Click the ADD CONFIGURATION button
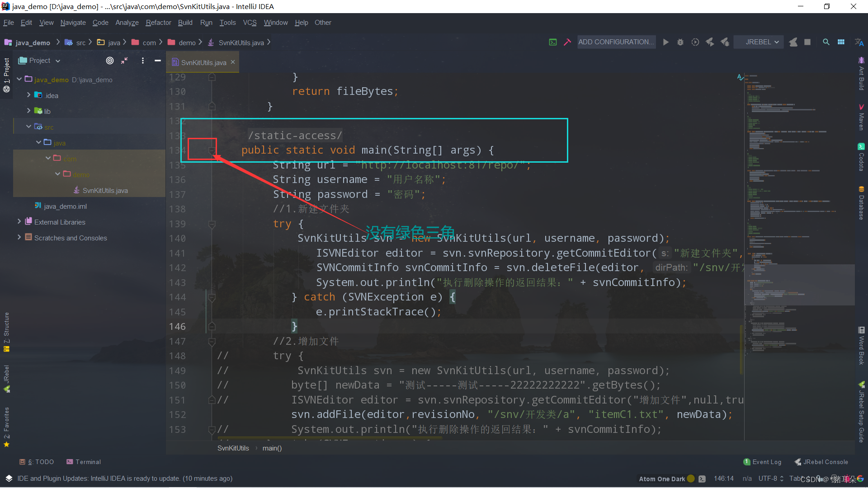Screen dimensions: 868x488 click(616, 42)
